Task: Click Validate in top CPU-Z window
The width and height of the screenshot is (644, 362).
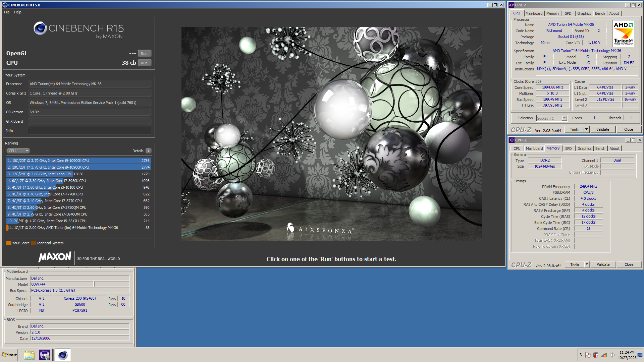Action: (x=603, y=130)
